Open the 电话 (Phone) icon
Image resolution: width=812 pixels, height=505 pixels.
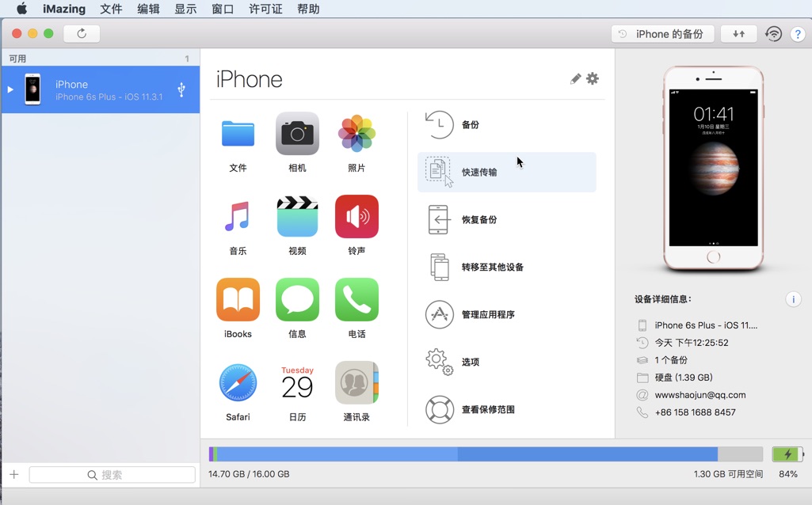click(x=356, y=299)
